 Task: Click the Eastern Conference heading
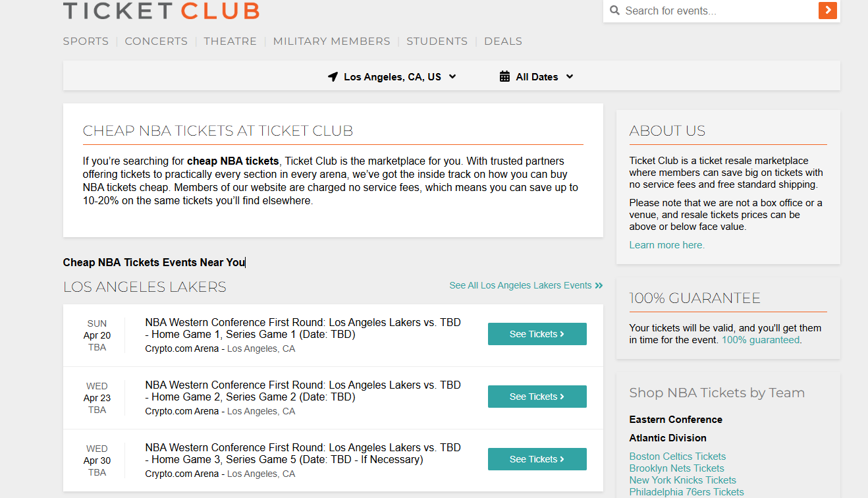click(x=676, y=420)
